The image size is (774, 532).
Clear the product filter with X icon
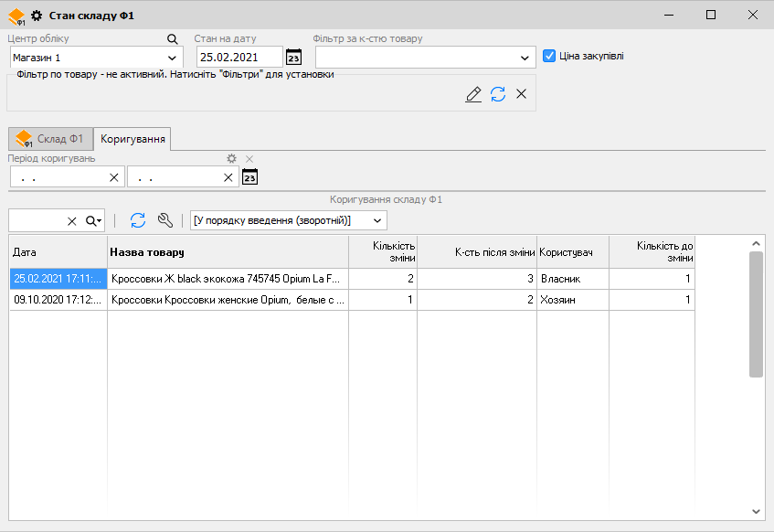point(521,94)
